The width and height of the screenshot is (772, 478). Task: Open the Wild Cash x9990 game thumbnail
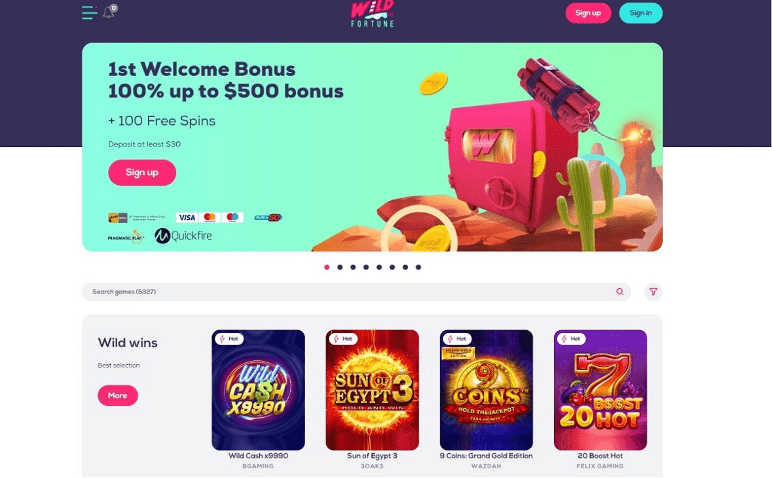pos(258,390)
